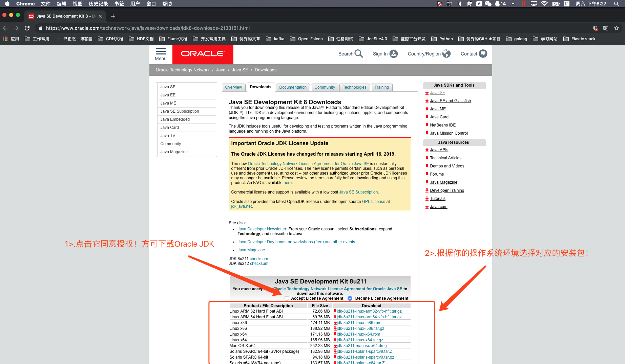
Task: Click the AirPlay display icon in menu bar
Action: [534, 4]
